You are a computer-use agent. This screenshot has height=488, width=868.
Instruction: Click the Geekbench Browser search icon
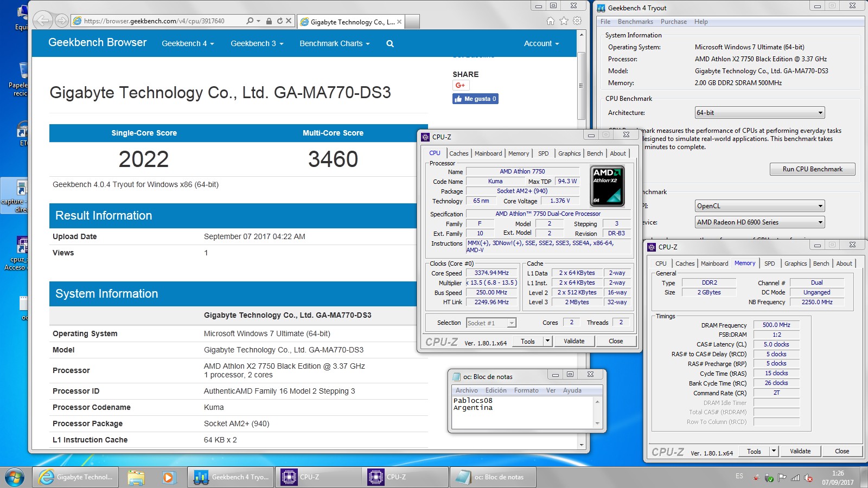pos(390,43)
